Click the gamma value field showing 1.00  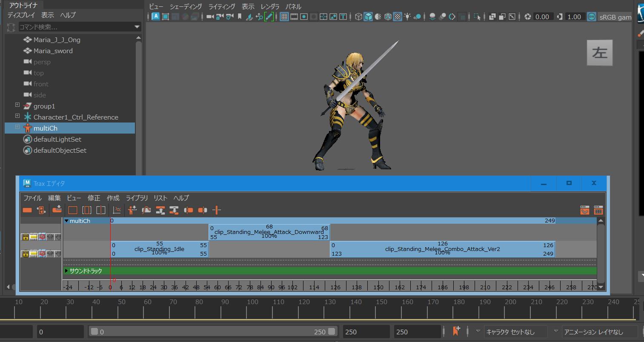pyautogui.click(x=575, y=17)
